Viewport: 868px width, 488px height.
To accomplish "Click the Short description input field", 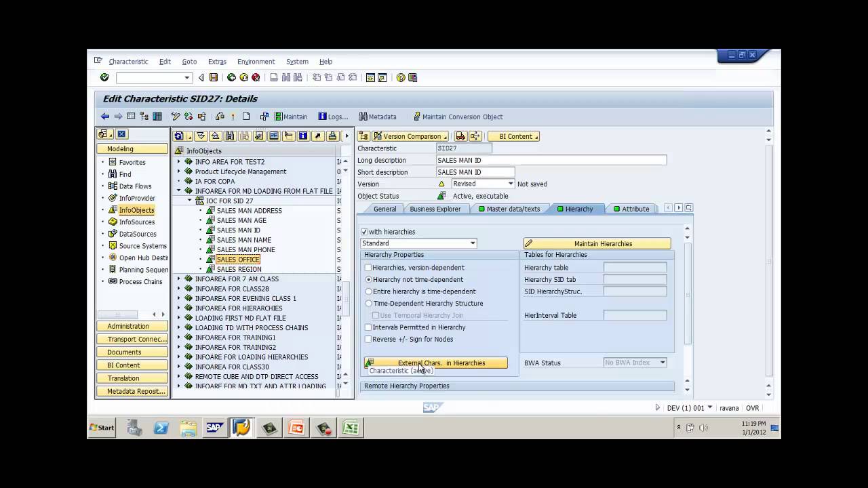I will coord(475,172).
